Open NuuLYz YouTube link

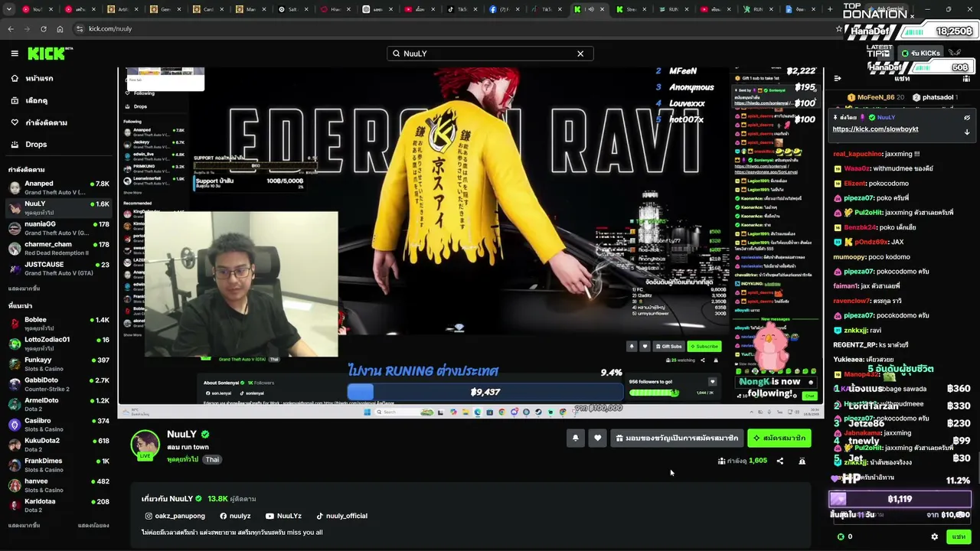283,516
